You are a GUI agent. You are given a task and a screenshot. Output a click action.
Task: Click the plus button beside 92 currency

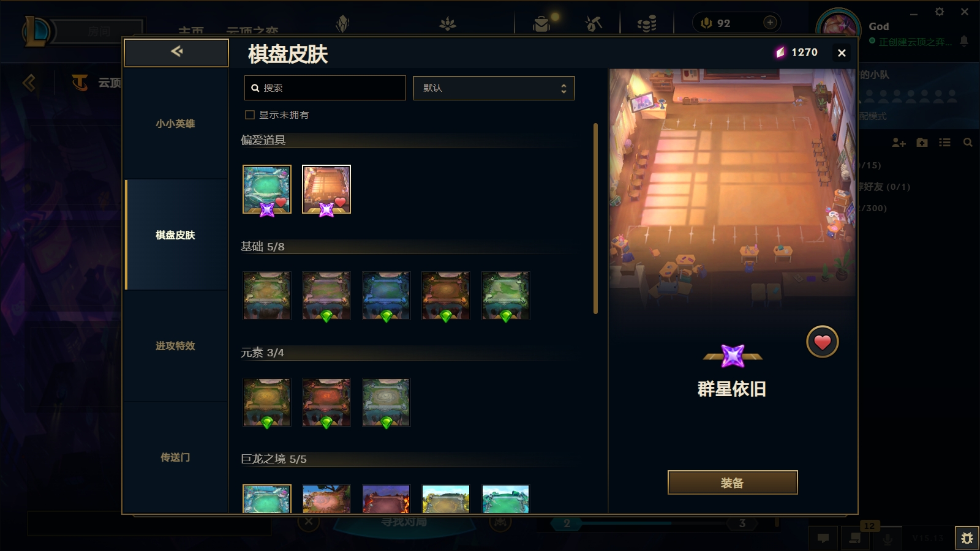(770, 23)
